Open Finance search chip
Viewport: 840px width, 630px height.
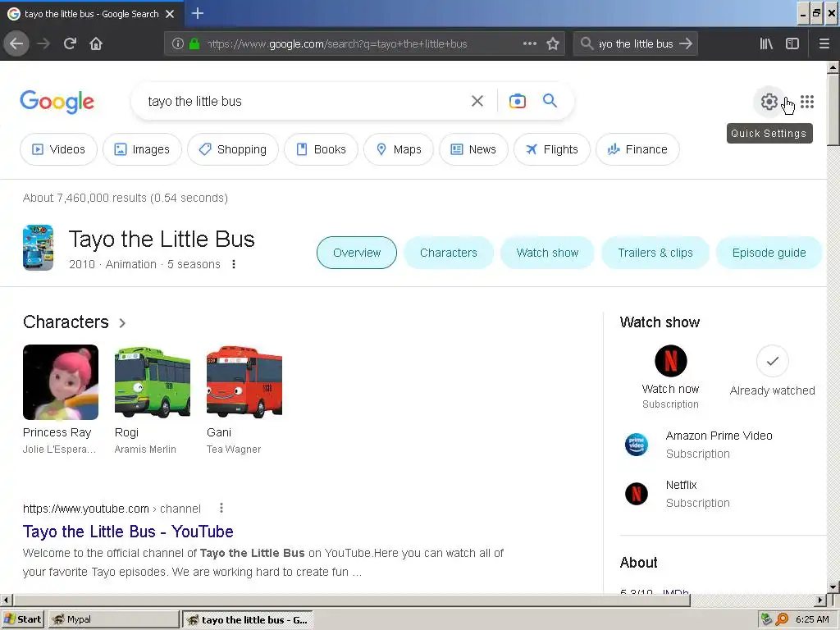[x=637, y=149]
